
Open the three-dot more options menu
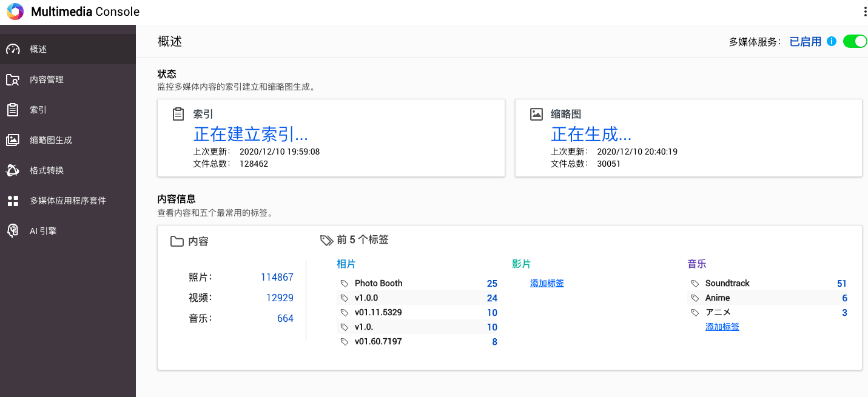click(864, 12)
